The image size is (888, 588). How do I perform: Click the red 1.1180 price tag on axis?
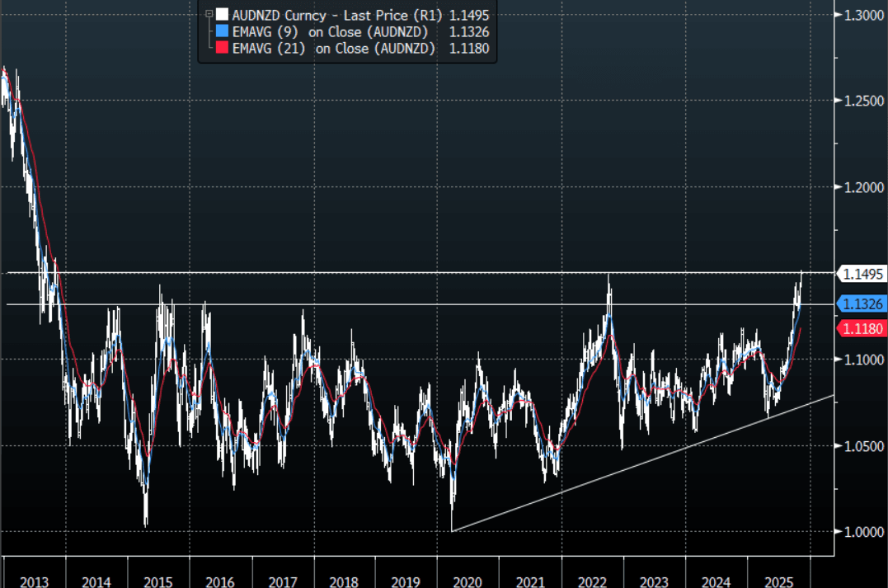(861, 329)
